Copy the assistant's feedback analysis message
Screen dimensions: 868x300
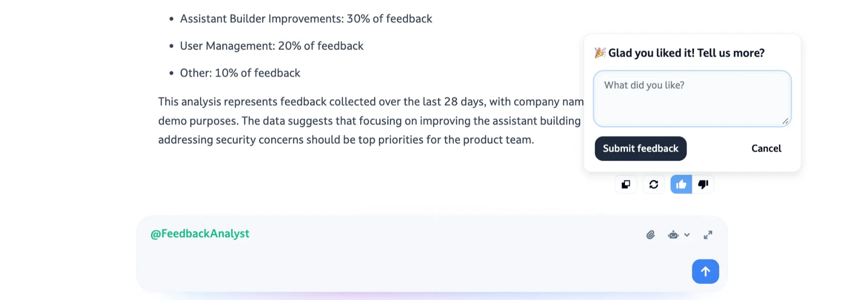point(626,184)
